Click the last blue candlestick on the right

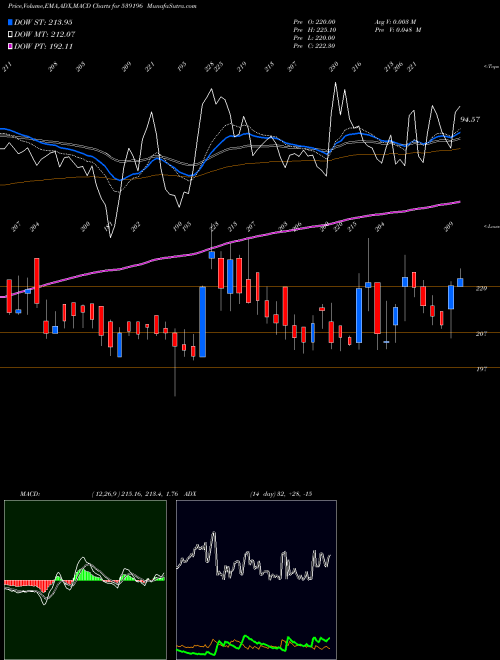pyautogui.click(x=460, y=282)
